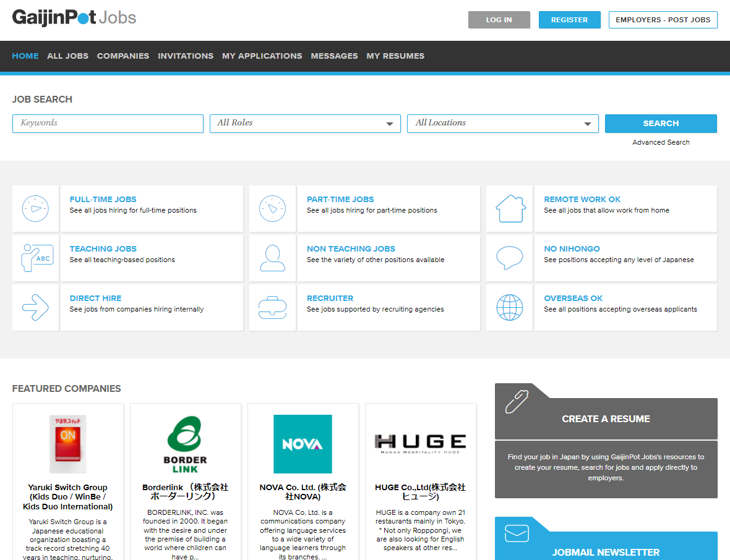The image size is (730, 560).
Task: Open the HUGE Co.,Ltd company title
Action: click(x=421, y=491)
